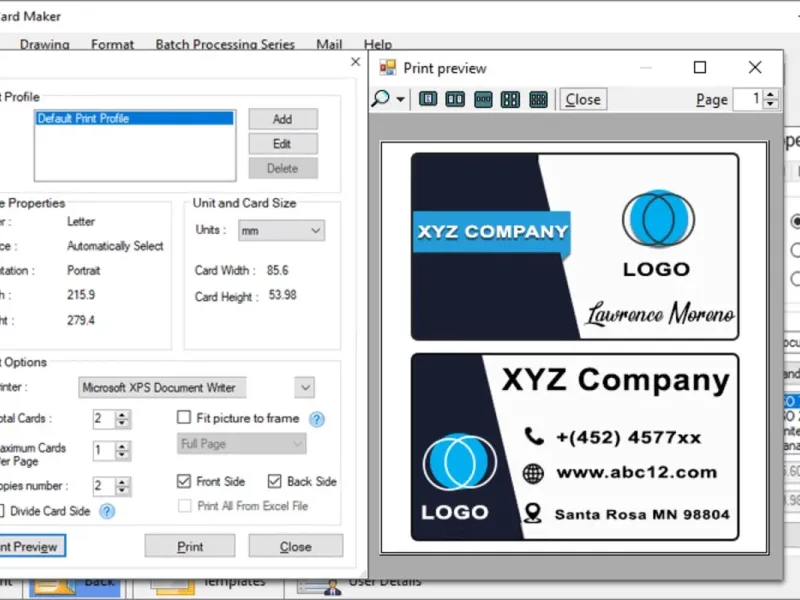Screen dimensions: 800x600
Task: Decrease the Page number with down arrow
Action: (771, 104)
